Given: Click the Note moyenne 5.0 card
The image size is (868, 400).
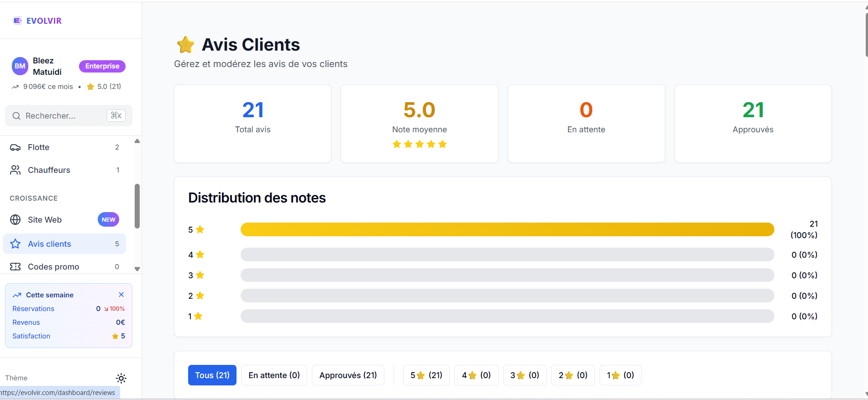Looking at the screenshot, I should 420,124.
